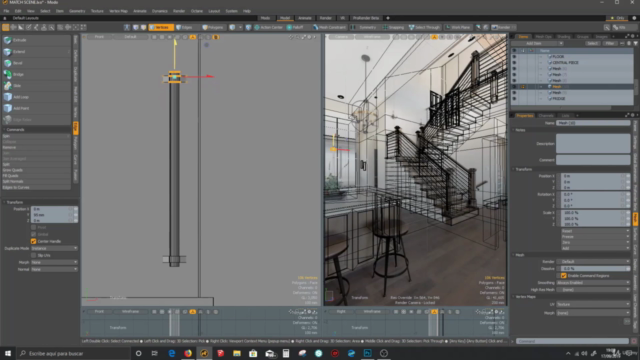Hide the CENTRAL PIECE item using its eye icon
Image resolution: width=640 pixels, height=360 pixels.
click(x=514, y=62)
